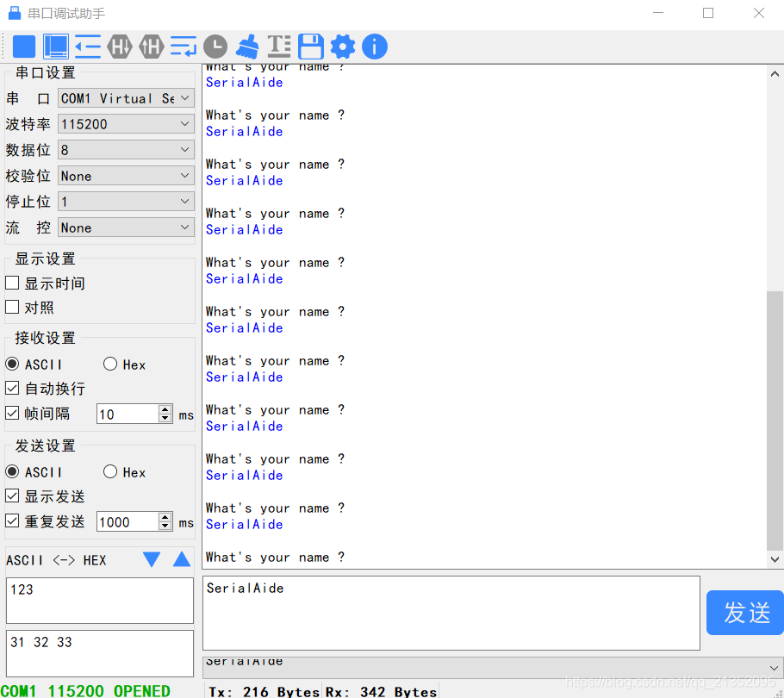Click the frame interval 10 field
The width and height of the screenshot is (784, 698).
tap(128, 414)
